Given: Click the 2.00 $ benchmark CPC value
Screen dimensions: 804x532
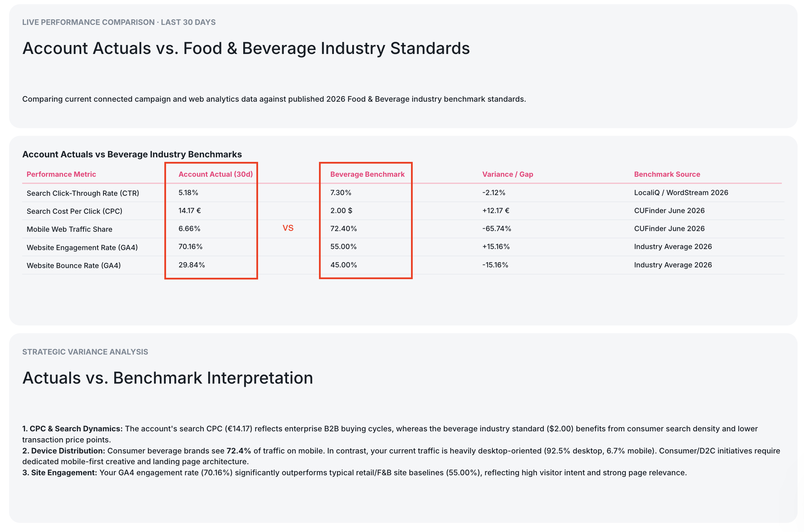Looking at the screenshot, I should (x=341, y=211).
